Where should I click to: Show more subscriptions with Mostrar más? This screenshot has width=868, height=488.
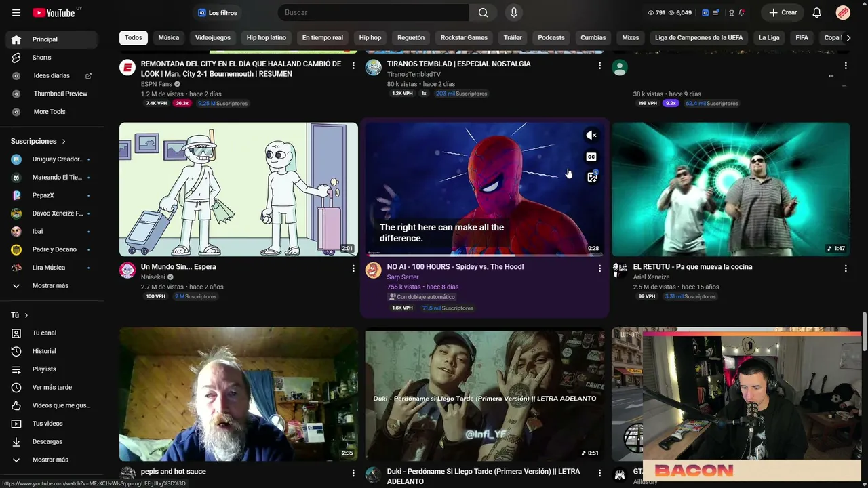52,286
